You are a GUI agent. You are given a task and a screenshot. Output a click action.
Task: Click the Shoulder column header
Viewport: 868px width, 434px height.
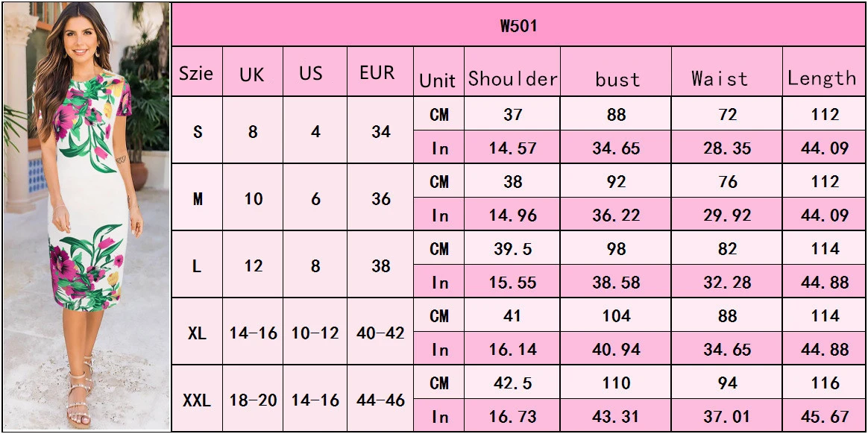(512, 78)
